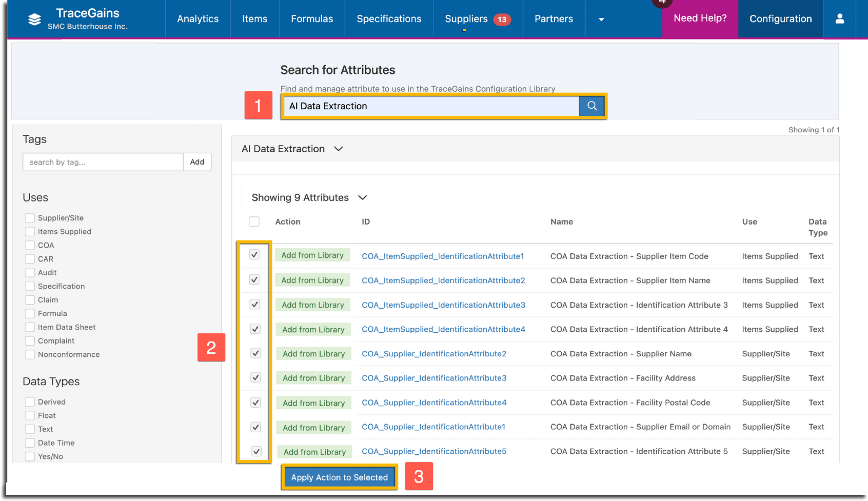Uncheck the COA_Supplier_IdentificationAttribute5 row checkbox

(x=256, y=451)
